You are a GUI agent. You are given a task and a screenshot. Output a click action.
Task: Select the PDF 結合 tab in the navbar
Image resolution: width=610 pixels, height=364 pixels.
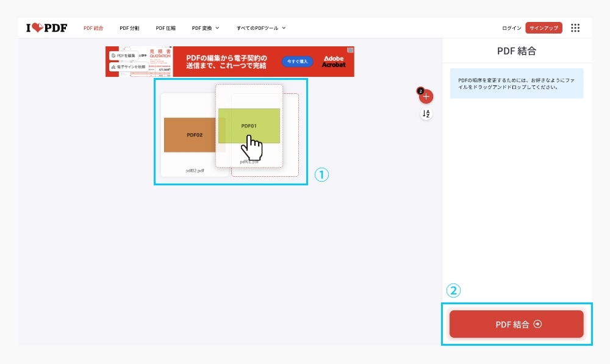tap(94, 27)
